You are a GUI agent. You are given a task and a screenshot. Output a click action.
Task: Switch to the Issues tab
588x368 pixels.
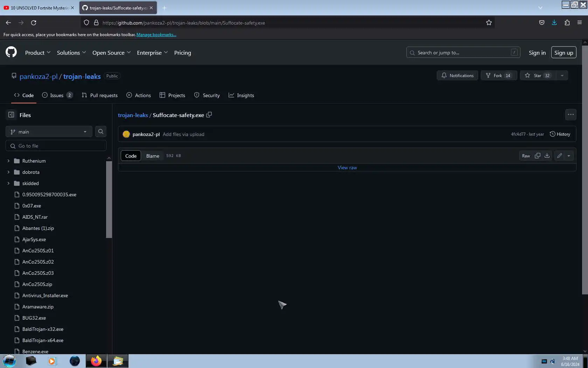[57, 95]
